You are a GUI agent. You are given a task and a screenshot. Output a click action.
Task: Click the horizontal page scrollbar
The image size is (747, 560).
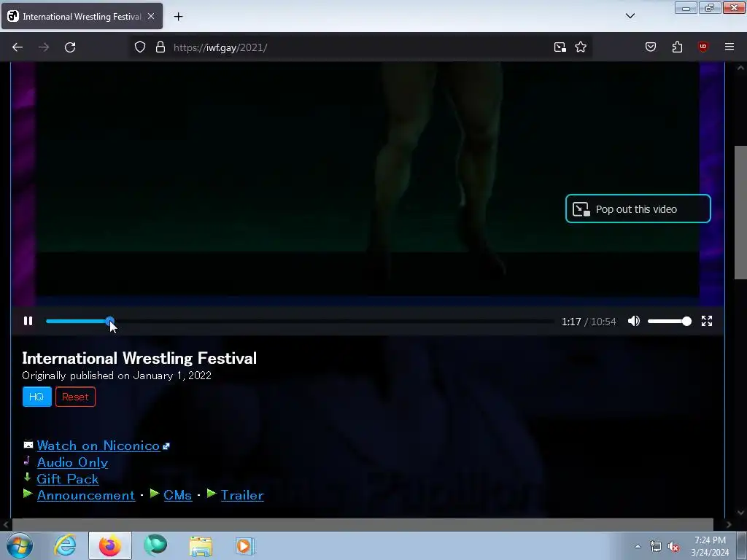362,524
